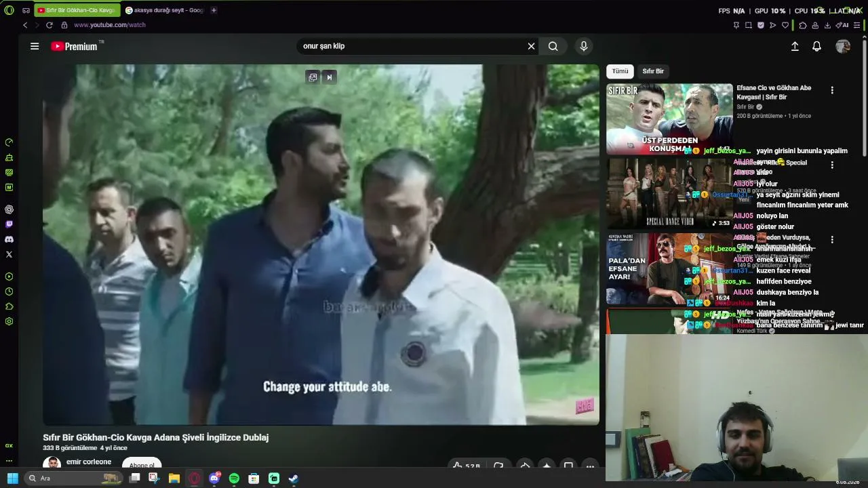
Task: Open Discord in the Opera sidebar
Action: tap(9, 239)
